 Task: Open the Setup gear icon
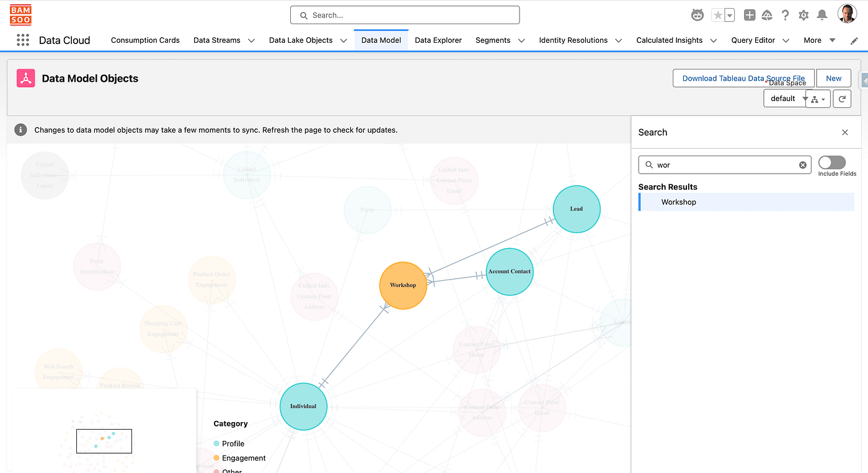(x=804, y=15)
